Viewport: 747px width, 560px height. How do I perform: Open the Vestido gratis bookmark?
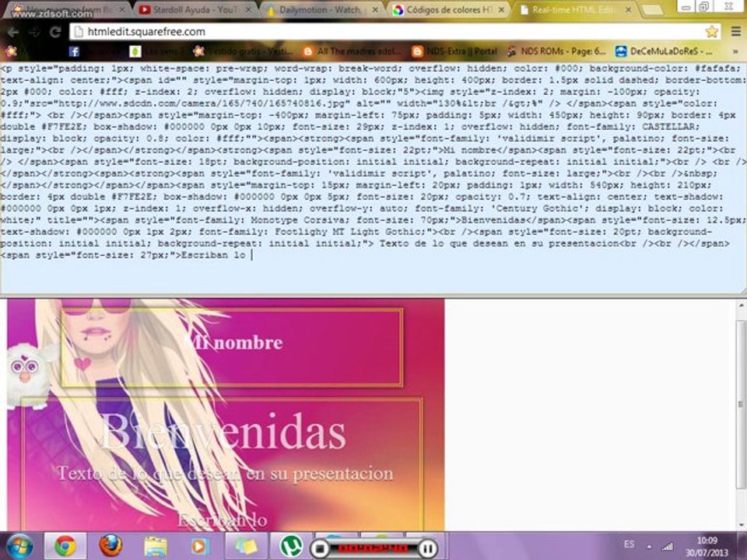243,51
